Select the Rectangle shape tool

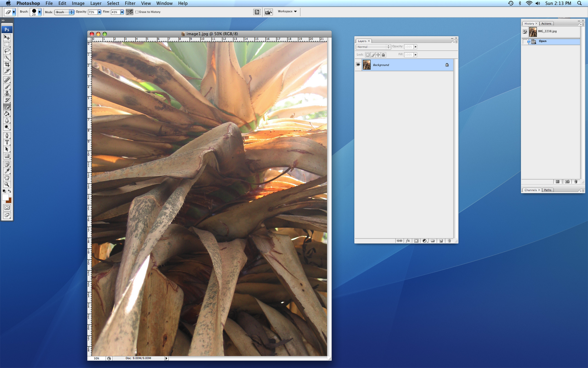[x=7, y=156]
